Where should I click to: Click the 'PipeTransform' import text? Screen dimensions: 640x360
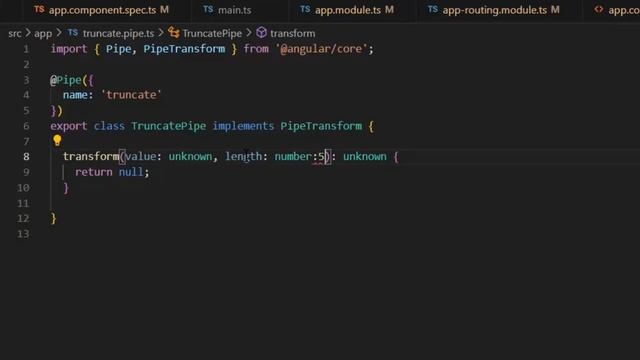point(184,49)
